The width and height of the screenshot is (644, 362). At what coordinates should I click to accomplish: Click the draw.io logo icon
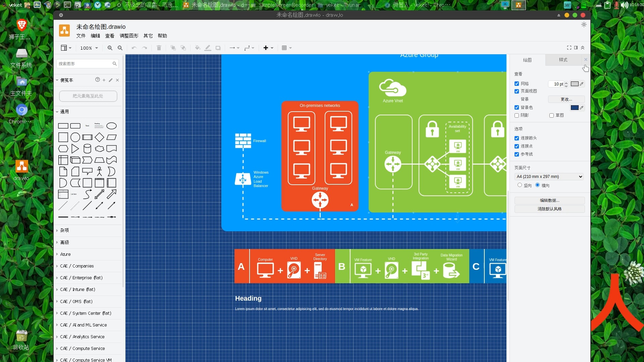64,31
